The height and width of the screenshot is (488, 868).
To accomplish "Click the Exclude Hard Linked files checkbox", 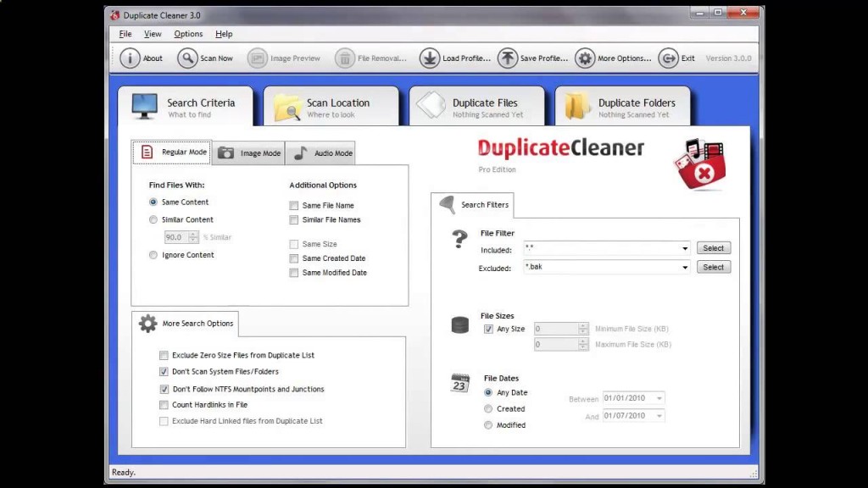I will click(x=164, y=422).
